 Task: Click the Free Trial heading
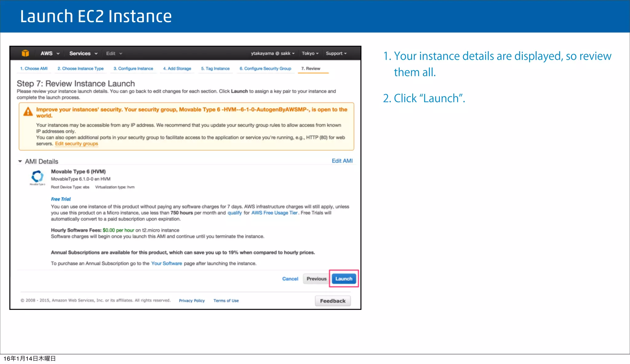(61, 199)
